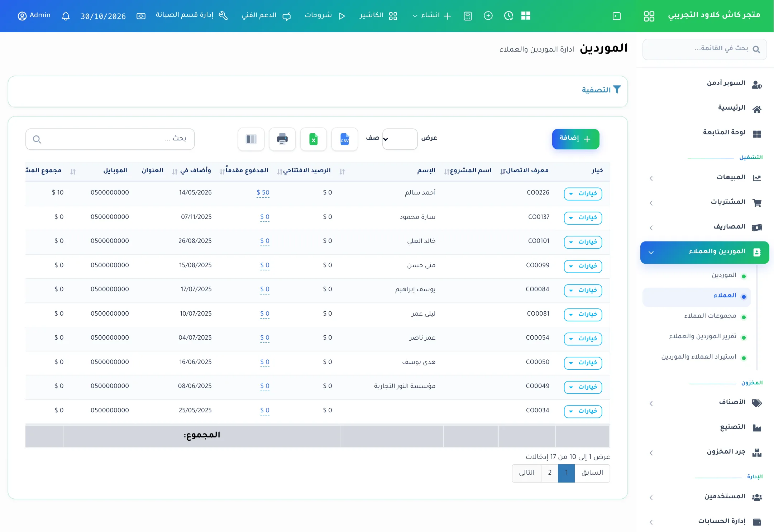The height and width of the screenshot is (532, 774).
Task: Expand the filter (التصفية) panel
Action: coord(601,90)
